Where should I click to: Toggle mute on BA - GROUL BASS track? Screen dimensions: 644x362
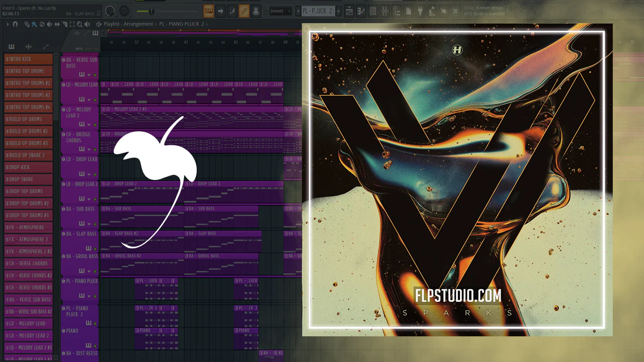(95, 271)
